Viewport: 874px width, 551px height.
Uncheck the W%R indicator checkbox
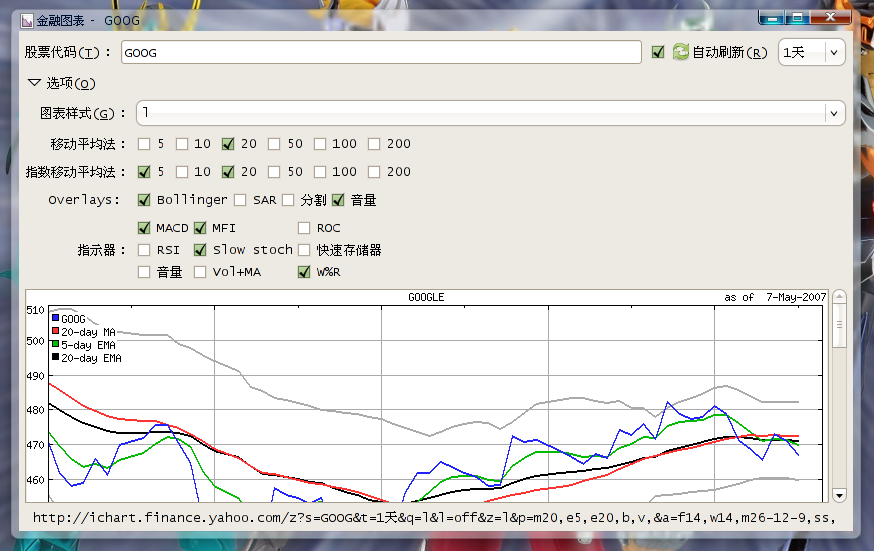coord(304,272)
